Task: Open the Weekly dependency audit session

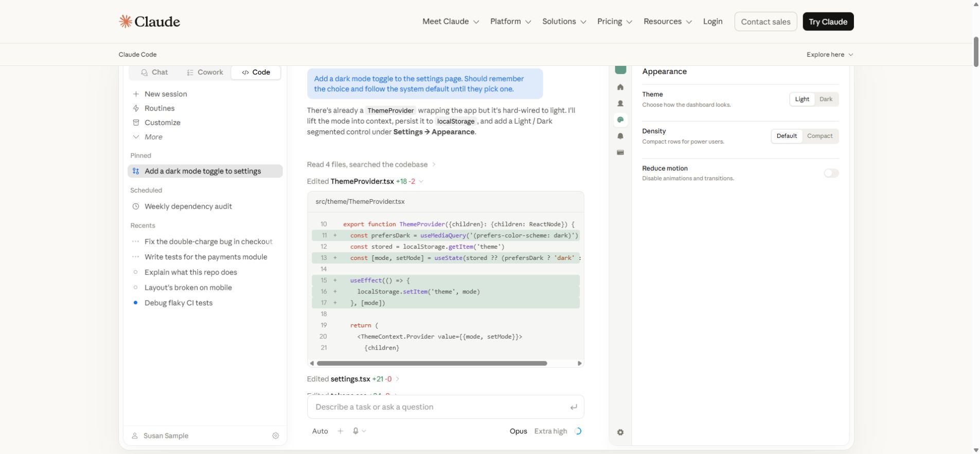Action: coord(188,206)
